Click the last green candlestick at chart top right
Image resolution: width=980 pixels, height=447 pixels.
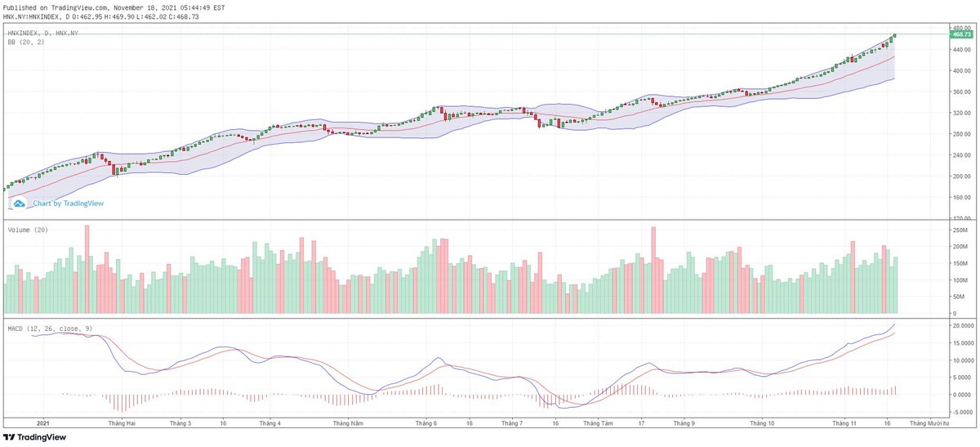click(895, 35)
